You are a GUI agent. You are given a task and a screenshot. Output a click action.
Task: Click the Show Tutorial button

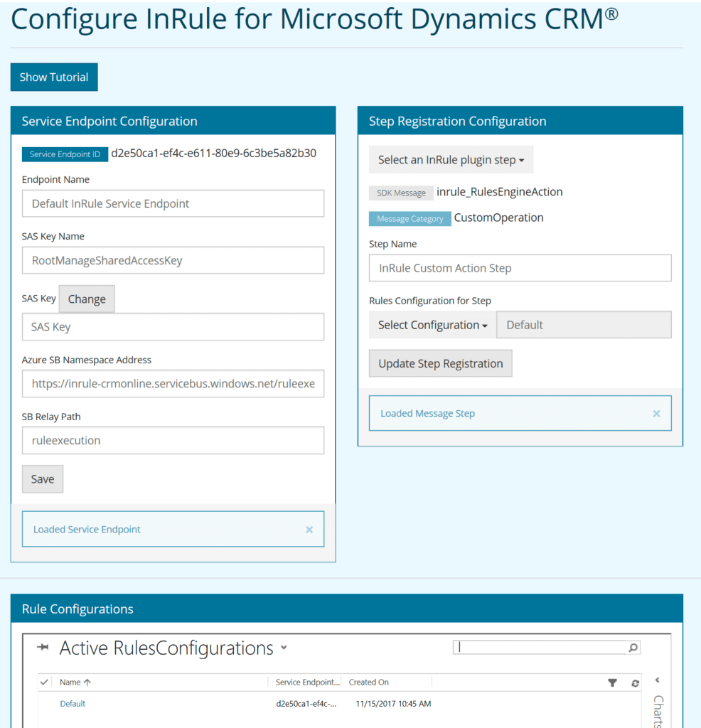54,77
